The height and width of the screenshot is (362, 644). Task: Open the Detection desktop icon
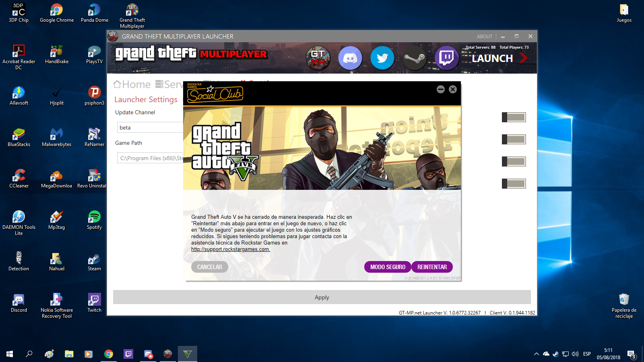(19, 261)
